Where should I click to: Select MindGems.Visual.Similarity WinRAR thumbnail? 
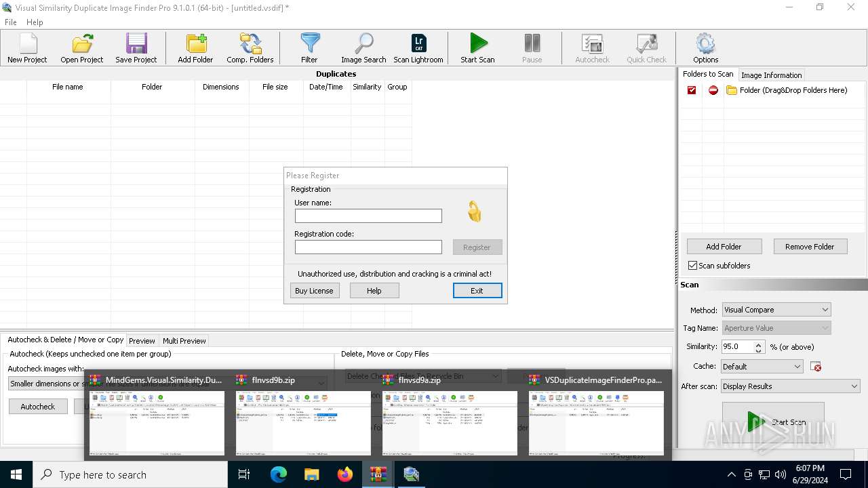(x=157, y=416)
